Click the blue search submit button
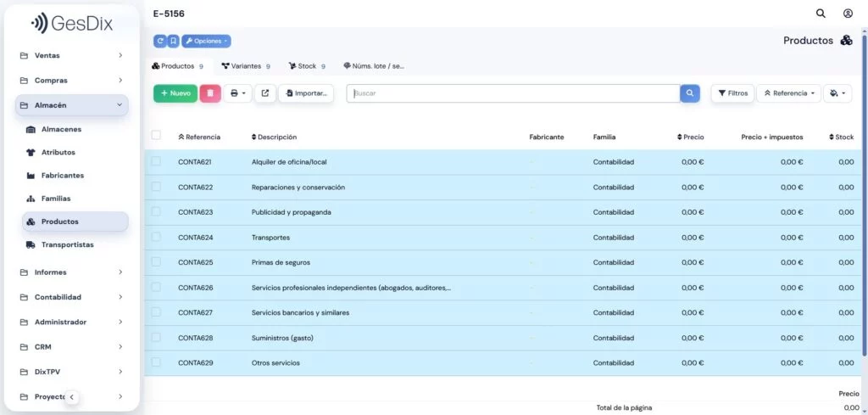This screenshot has width=868, height=415. 690,93
